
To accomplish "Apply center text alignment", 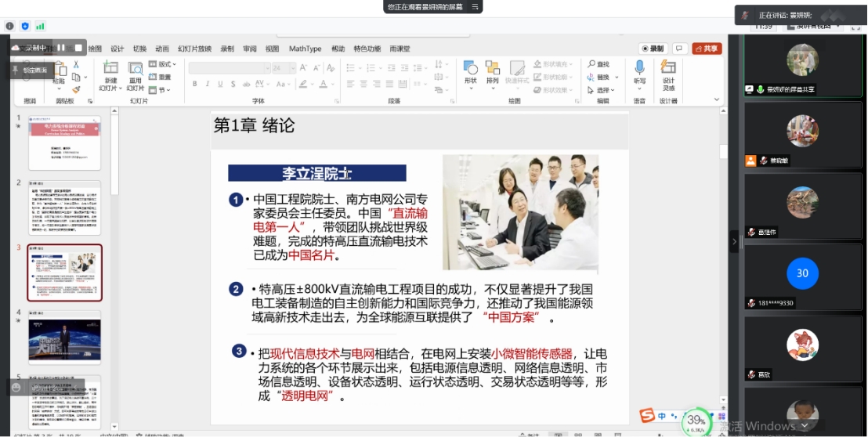I will [x=363, y=84].
